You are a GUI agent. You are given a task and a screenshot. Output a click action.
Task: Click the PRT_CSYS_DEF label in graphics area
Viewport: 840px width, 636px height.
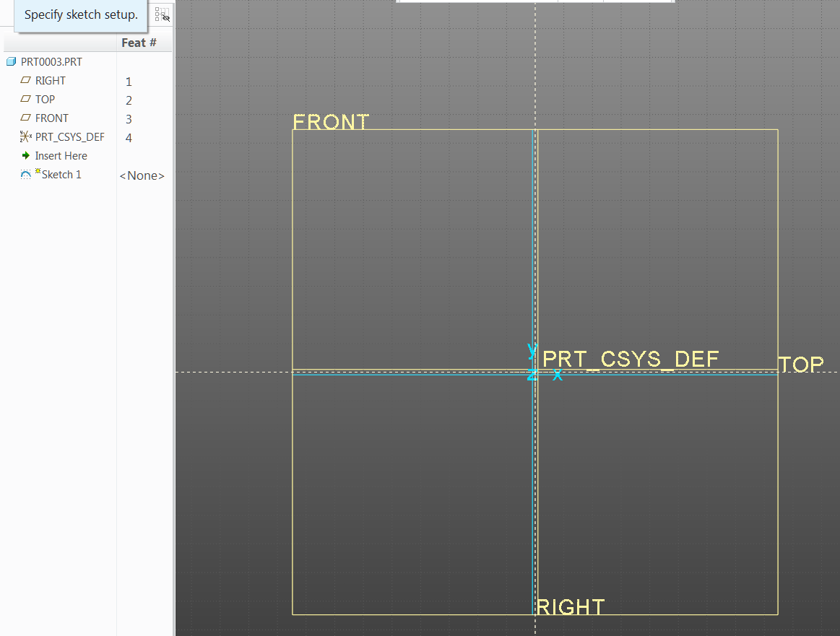tap(631, 359)
